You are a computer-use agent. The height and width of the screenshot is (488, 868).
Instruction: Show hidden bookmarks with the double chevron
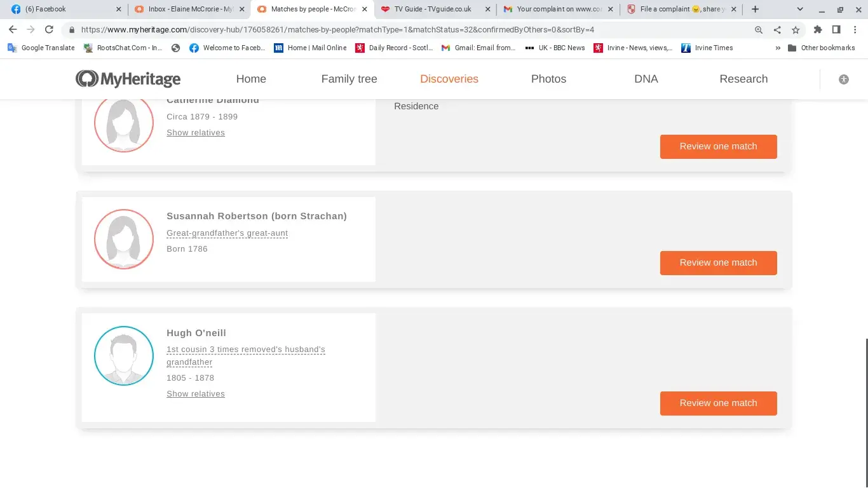[x=778, y=48]
